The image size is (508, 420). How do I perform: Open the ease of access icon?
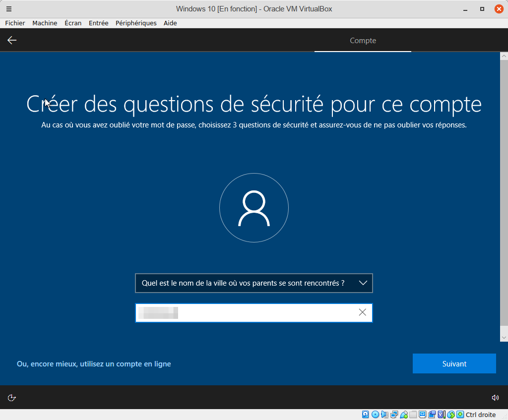click(x=12, y=398)
